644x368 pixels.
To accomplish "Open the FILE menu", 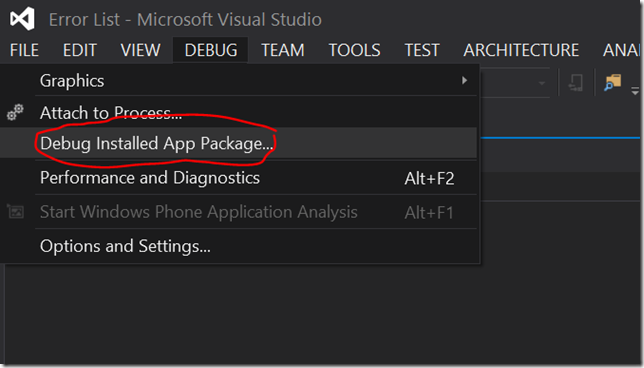I will pyautogui.click(x=24, y=50).
